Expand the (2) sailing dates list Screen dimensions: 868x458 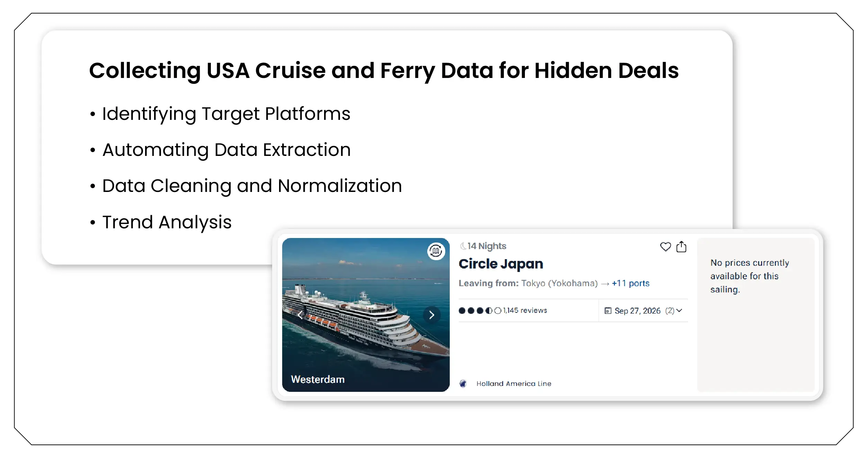[x=670, y=311]
